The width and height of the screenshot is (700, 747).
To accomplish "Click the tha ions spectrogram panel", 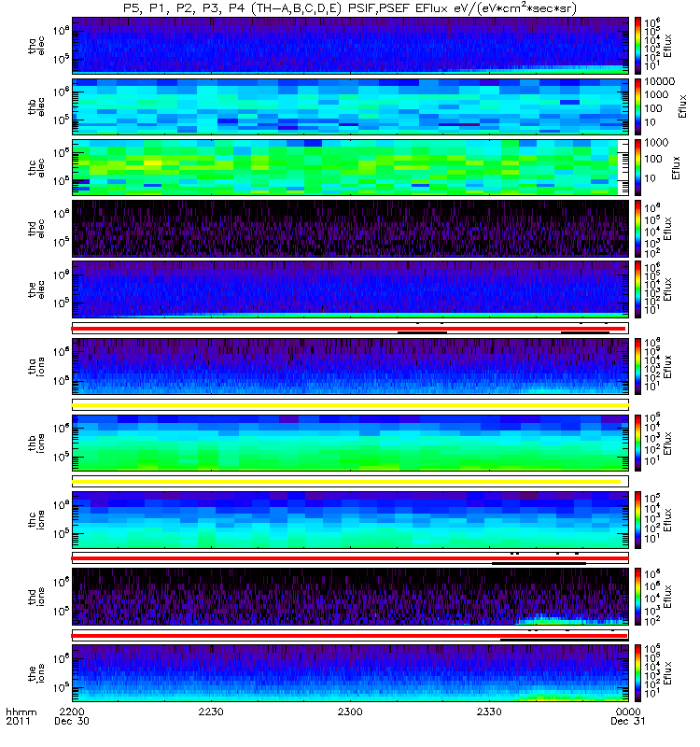I will [350, 366].
